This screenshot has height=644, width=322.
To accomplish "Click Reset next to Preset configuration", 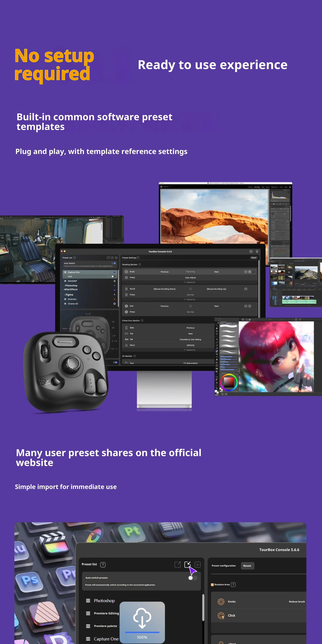I will (247, 566).
